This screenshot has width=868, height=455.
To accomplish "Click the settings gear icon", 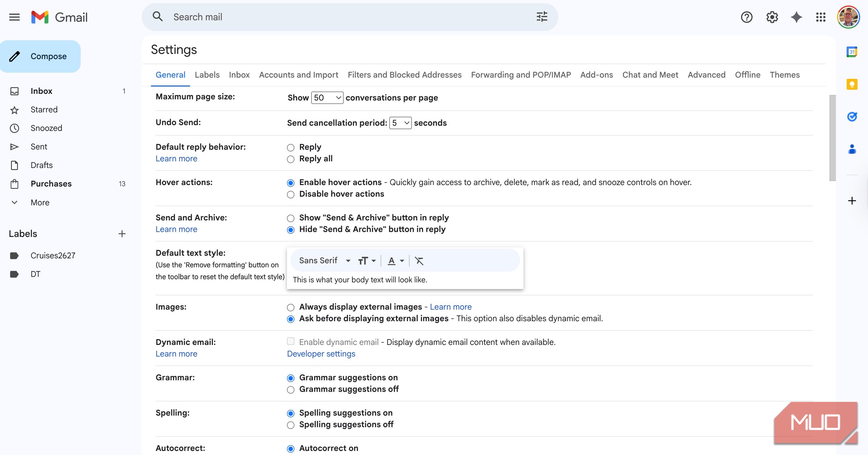I will 772,17.
